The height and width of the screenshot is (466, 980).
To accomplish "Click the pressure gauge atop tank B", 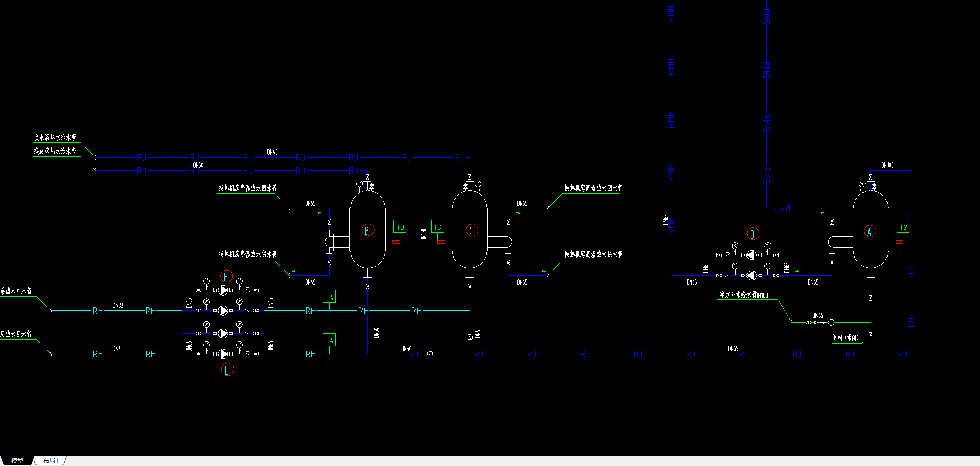I will click(360, 184).
